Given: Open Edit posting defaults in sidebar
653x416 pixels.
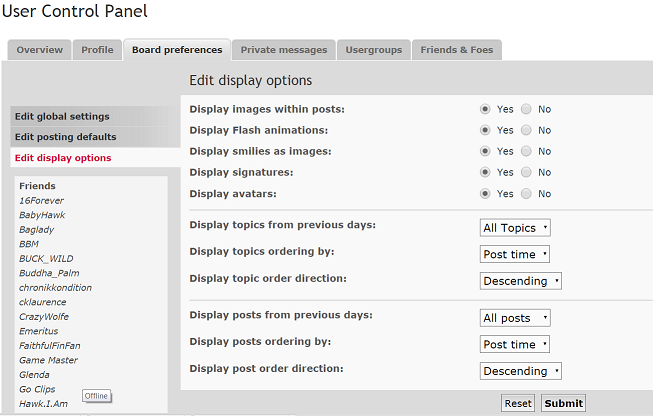Looking at the screenshot, I should tap(65, 137).
